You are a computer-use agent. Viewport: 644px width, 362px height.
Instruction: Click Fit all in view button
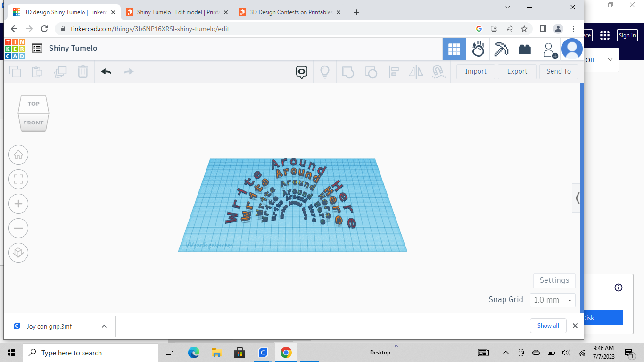click(18, 179)
